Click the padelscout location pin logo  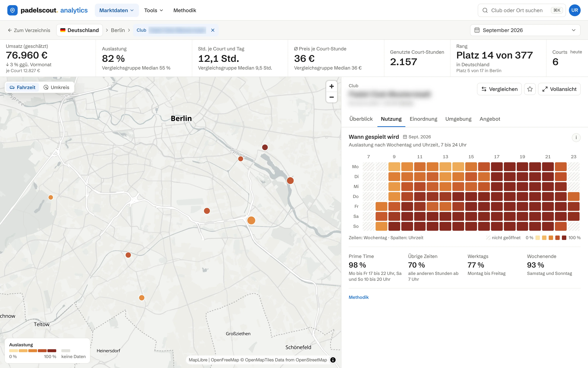tap(12, 10)
